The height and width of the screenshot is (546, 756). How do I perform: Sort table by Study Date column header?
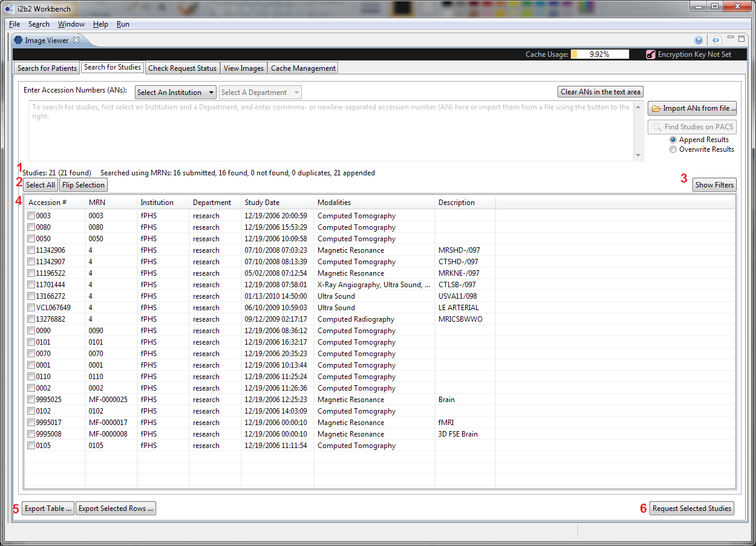tap(262, 203)
